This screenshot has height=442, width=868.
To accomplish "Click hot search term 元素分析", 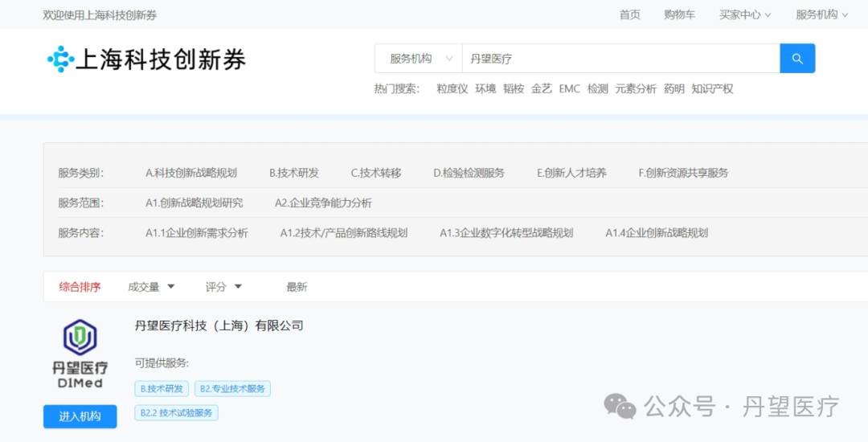I will [636, 89].
